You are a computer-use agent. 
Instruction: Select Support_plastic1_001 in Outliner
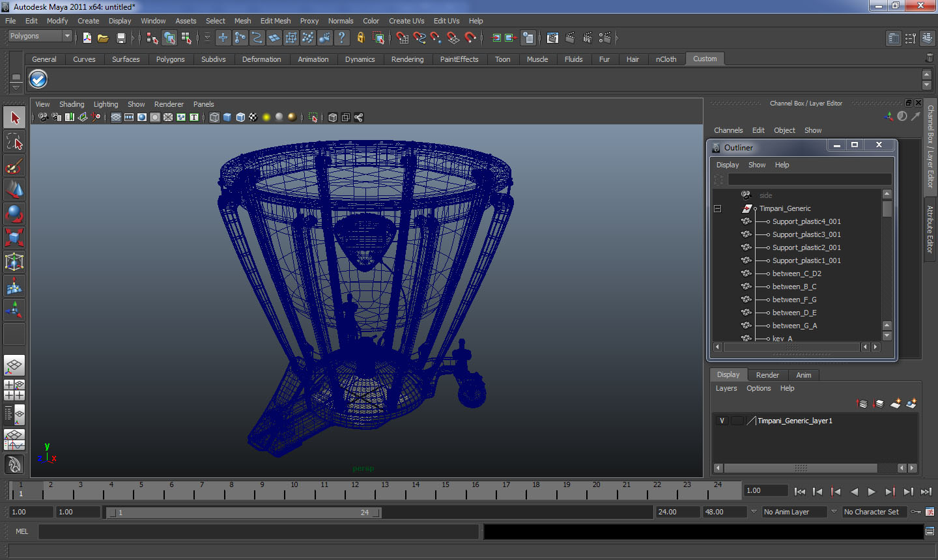tap(806, 260)
